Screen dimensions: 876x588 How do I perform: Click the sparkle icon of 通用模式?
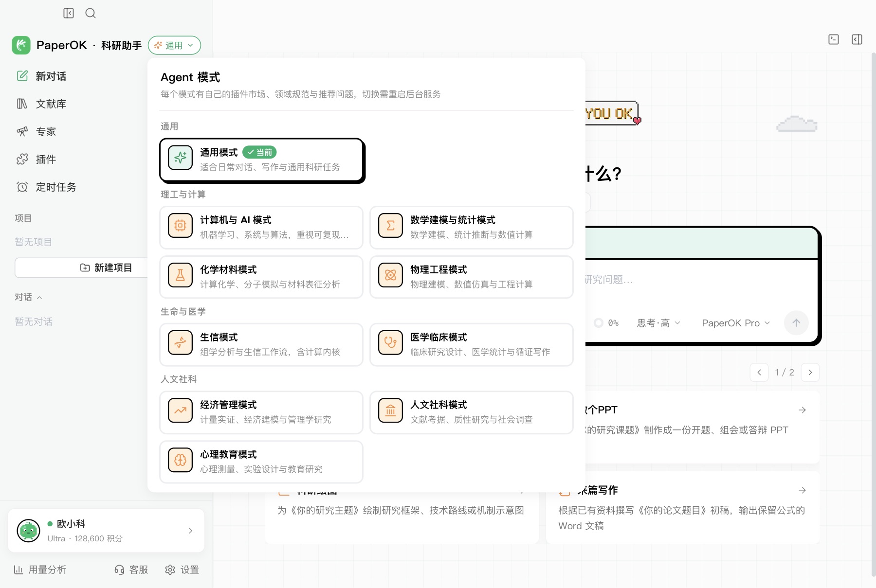click(181, 158)
